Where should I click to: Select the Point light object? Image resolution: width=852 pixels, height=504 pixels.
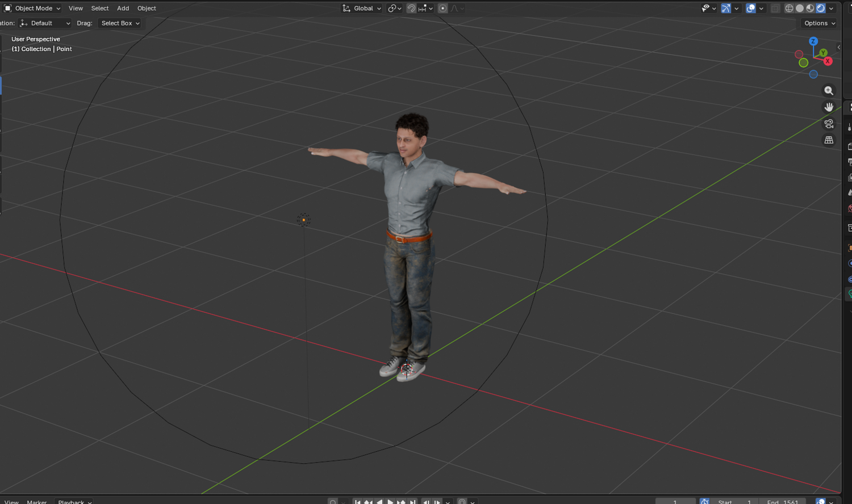[304, 220]
